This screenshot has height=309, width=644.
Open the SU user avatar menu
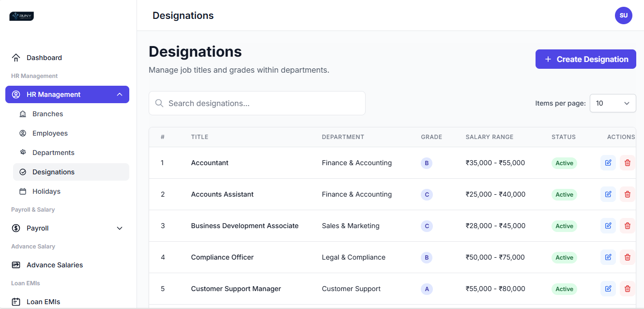pyautogui.click(x=624, y=15)
